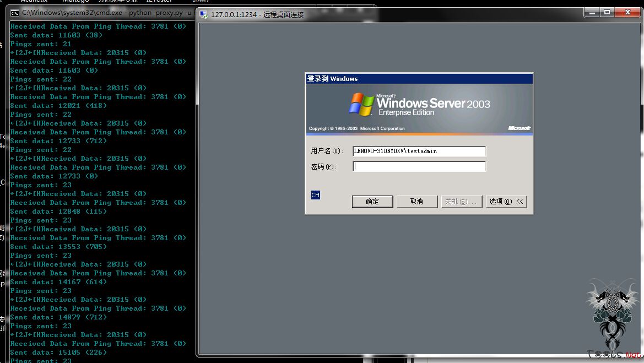Click the 登录到 Windows dialog title bar

point(419,78)
